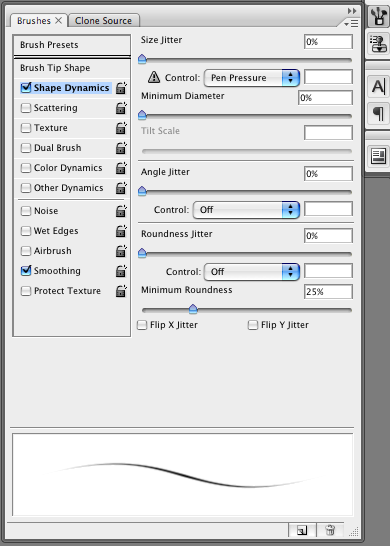Viewport: 390px width, 546px height.
Task: Open the Brushes panel options menu
Action: pos(351,24)
